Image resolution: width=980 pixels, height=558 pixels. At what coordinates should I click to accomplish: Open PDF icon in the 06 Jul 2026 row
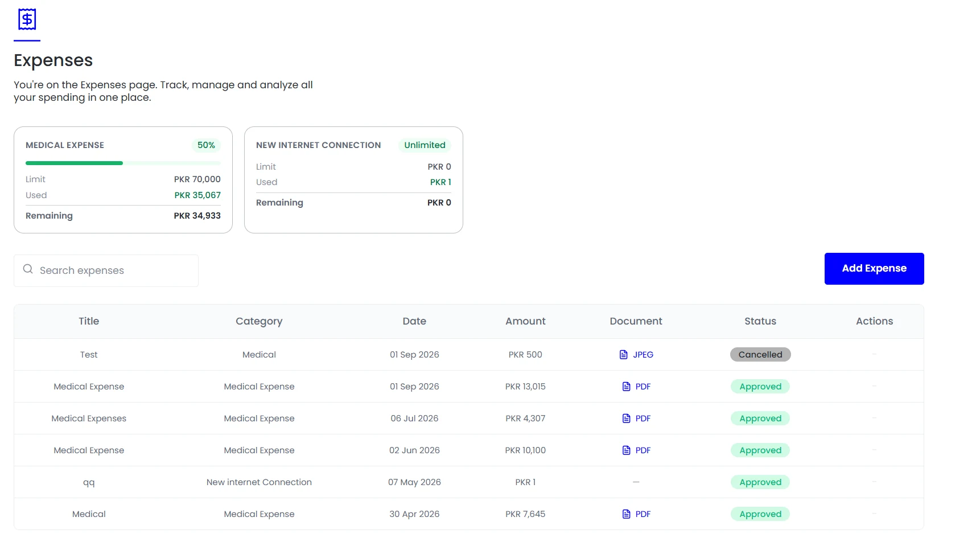point(627,419)
